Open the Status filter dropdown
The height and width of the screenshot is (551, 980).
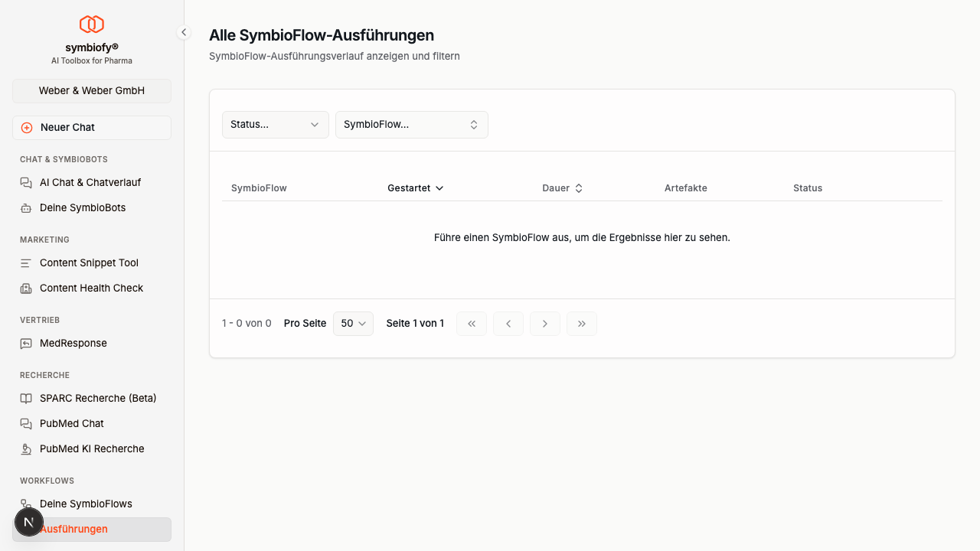tap(275, 125)
